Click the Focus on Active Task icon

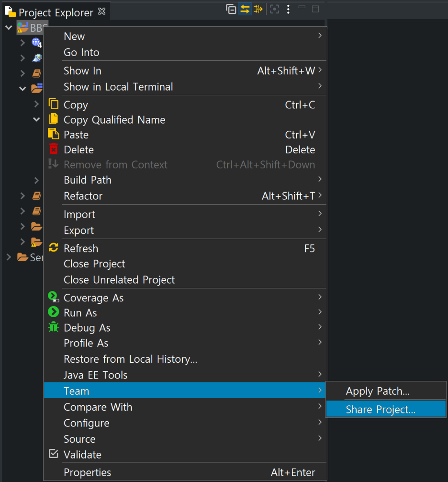275,9
